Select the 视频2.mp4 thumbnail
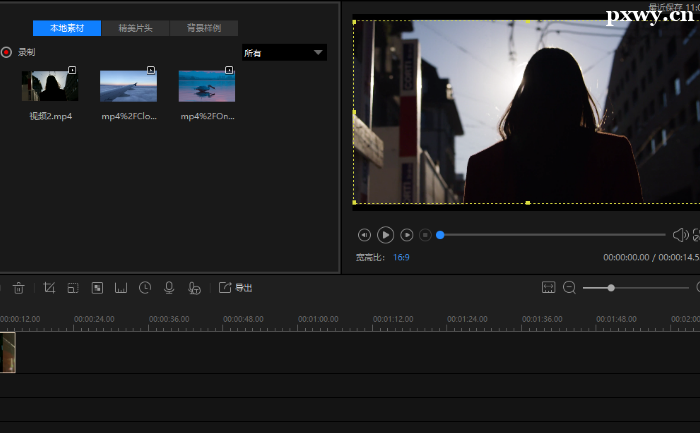700x433 pixels. (50, 86)
